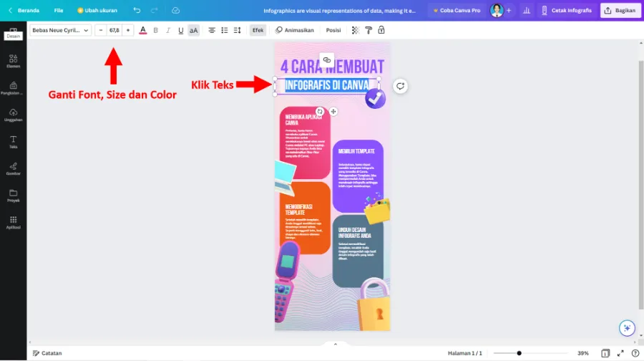This screenshot has width=644, height=361.
Task: Expand the page thumbnails chevron
Action: [x=335, y=344]
